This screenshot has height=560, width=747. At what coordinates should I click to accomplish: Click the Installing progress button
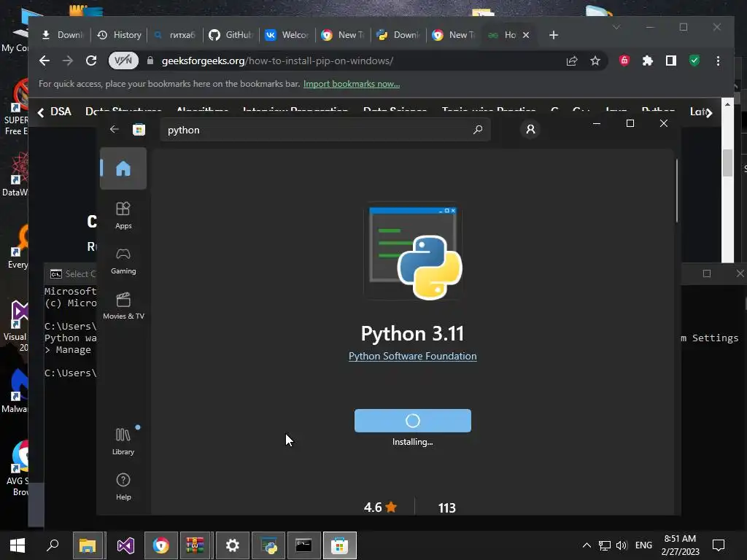click(413, 421)
